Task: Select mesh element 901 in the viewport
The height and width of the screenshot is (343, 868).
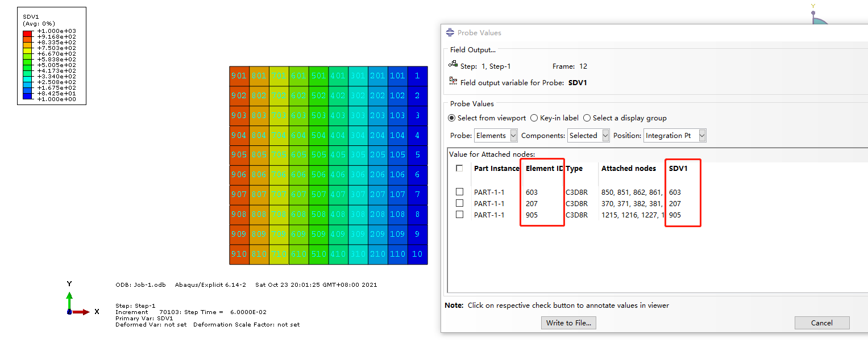Action: [x=239, y=76]
